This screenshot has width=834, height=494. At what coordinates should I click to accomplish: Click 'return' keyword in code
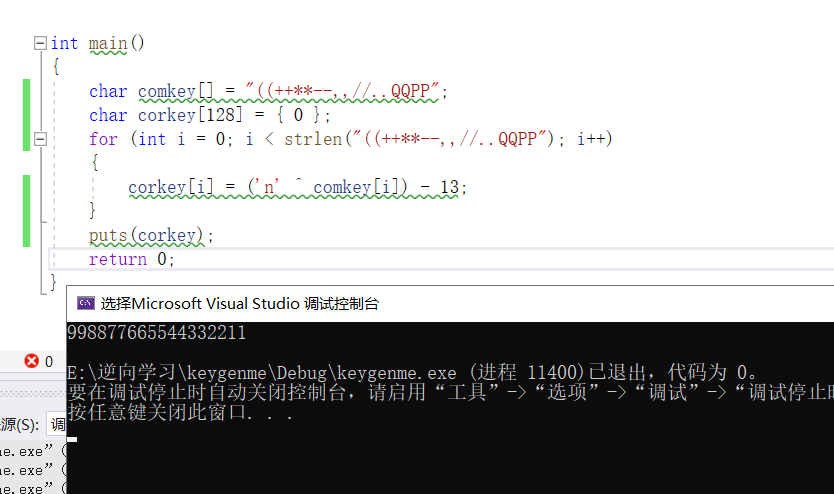coord(118,259)
